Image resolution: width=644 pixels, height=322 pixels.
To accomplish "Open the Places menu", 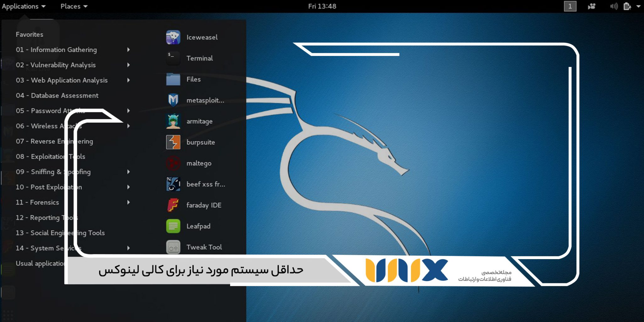I will (74, 6).
